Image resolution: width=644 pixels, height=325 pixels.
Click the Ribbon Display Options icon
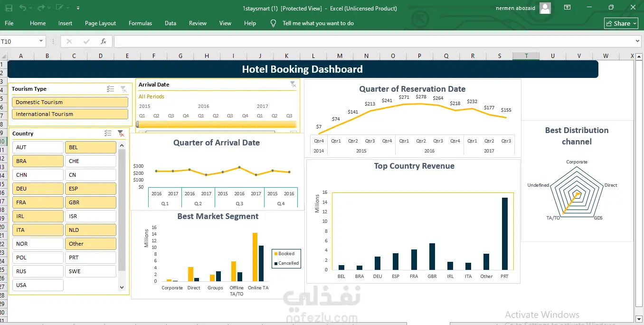[567, 8]
